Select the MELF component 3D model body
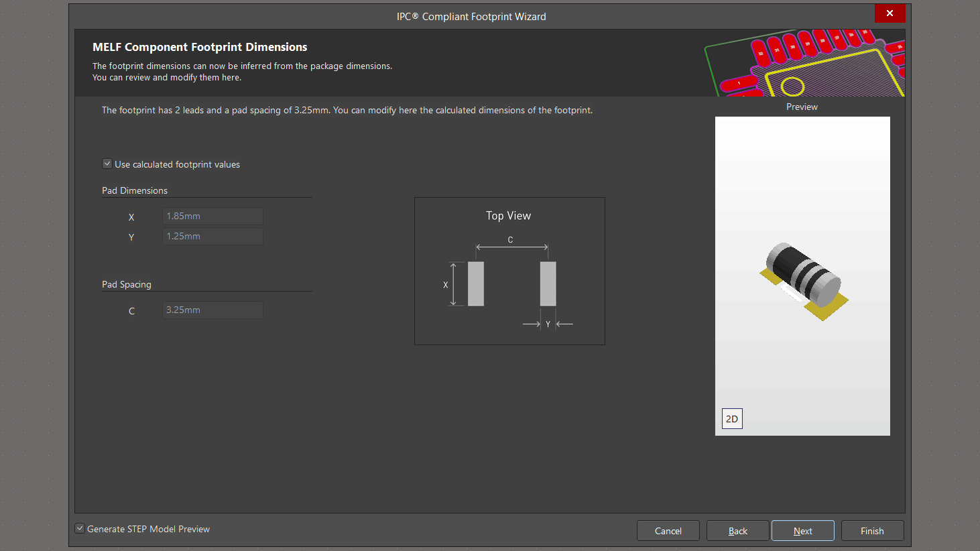This screenshot has height=551, width=980. 802,273
